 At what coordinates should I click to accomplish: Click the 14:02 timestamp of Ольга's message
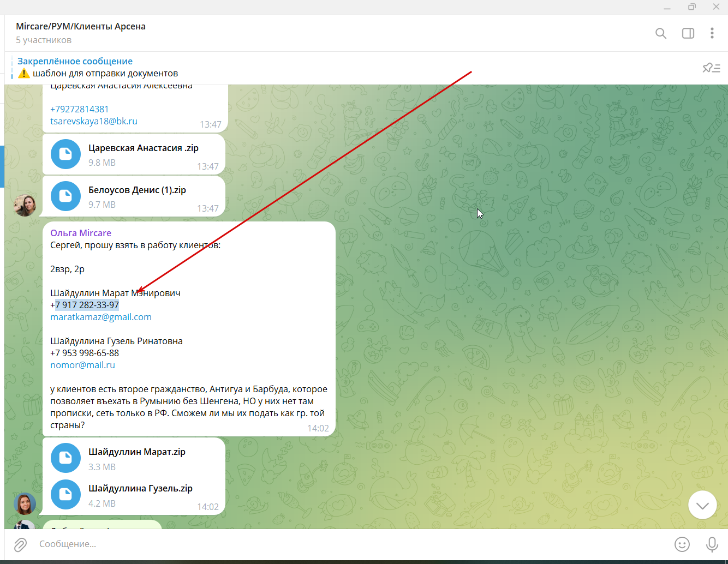click(x=318, y=428)
